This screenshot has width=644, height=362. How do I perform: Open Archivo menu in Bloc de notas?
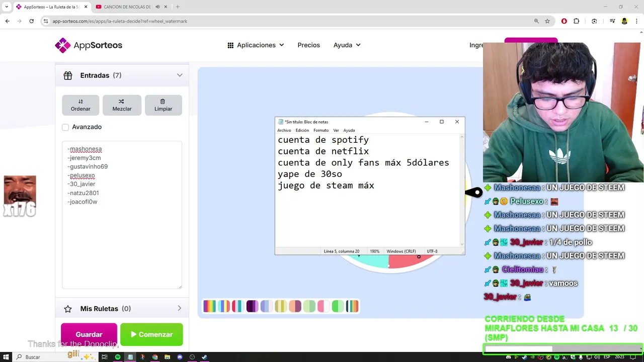pyautogui.click(x=284, y=130)
